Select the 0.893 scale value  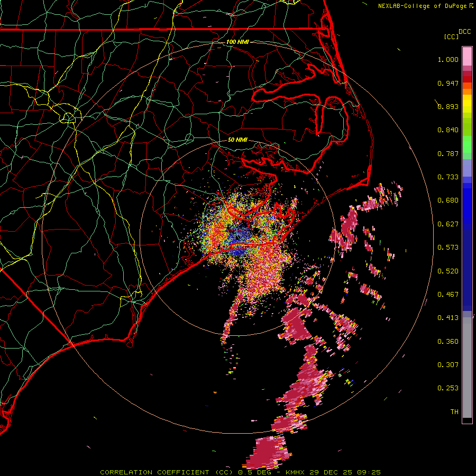(x=448, y=106)
